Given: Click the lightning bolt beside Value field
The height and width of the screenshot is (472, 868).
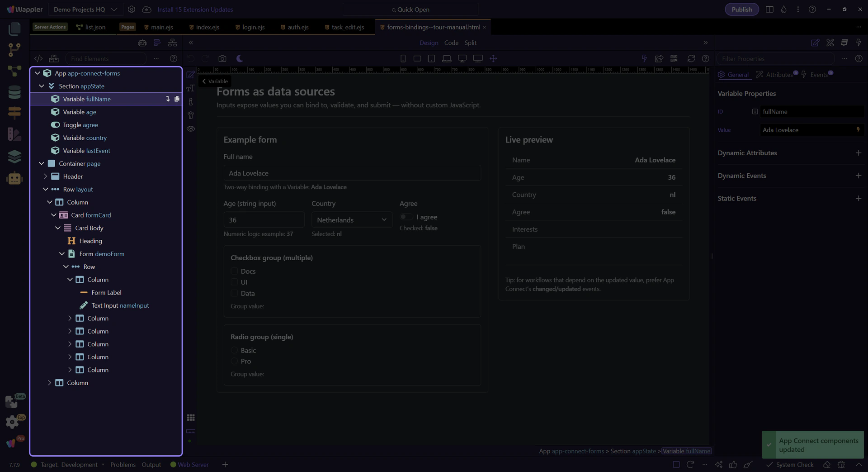Looking at the screenshot, I should pos(858,130).
